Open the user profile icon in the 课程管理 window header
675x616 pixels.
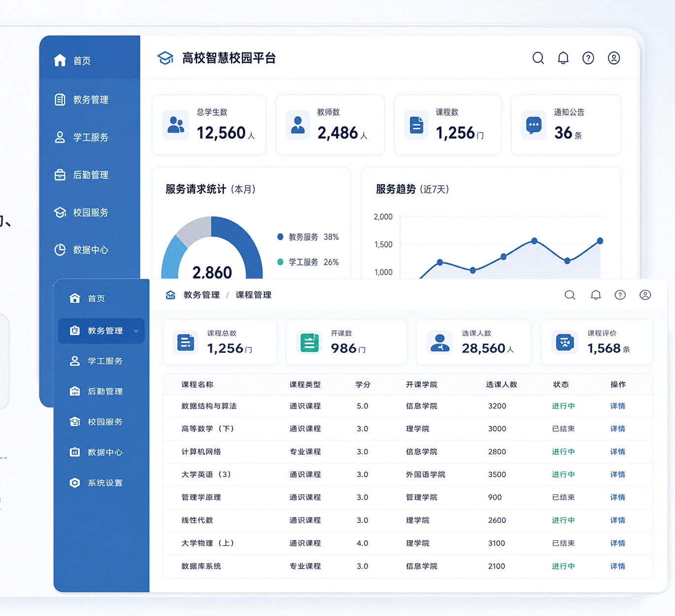click(645, 295)
